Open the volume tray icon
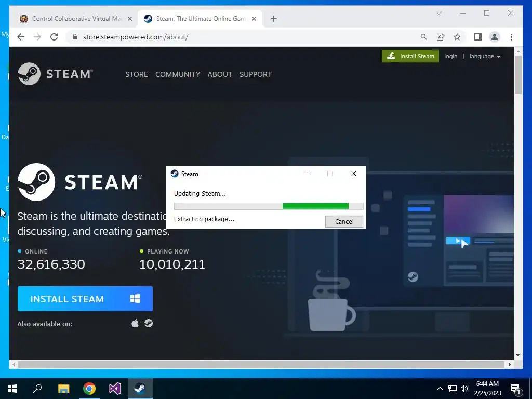Screen dimensions: 532x399 [x=464, y=389]
